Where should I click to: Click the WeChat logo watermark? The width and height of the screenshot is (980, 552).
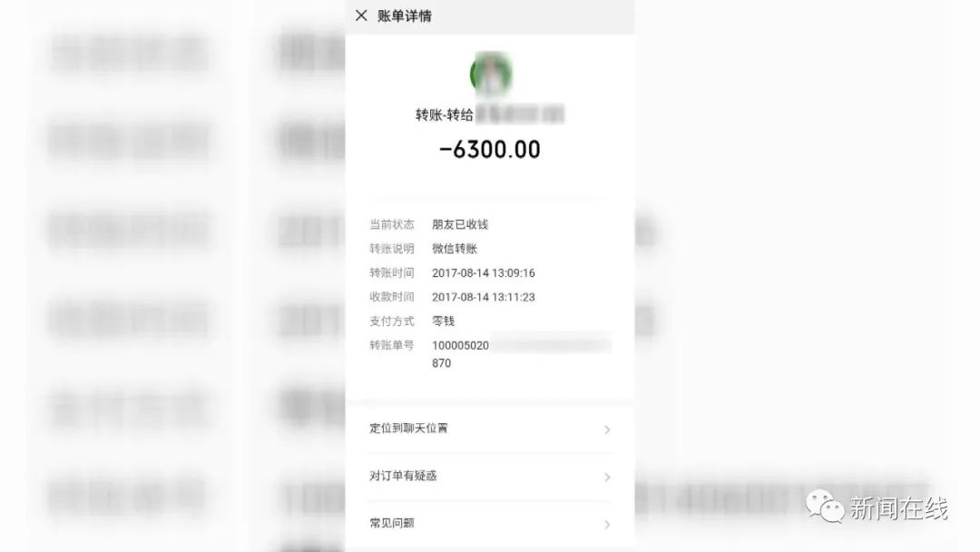(x=825, y=507)
